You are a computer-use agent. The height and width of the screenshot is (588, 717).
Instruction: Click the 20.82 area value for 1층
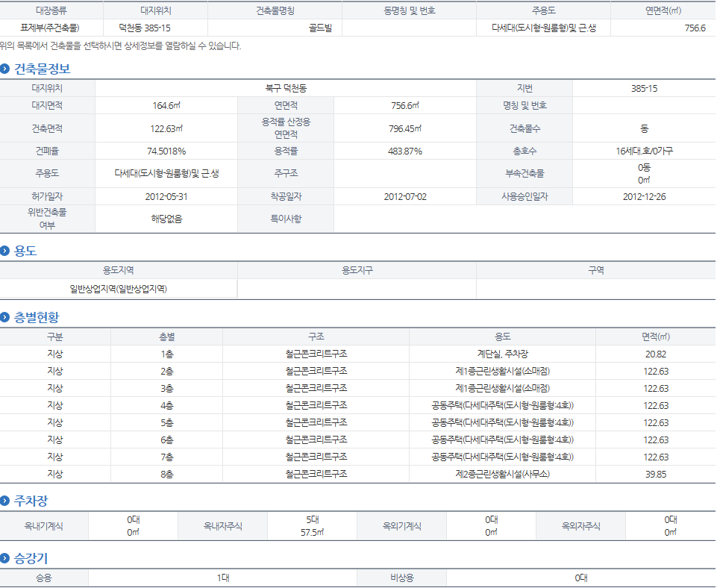click(x=656, y=354)
